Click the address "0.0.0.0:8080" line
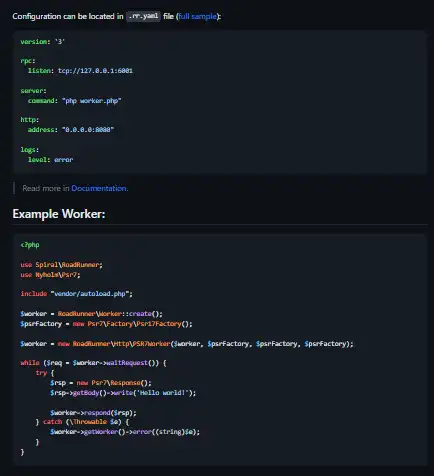434x476 pixels. pyautogui.click(x=71, y=130)
